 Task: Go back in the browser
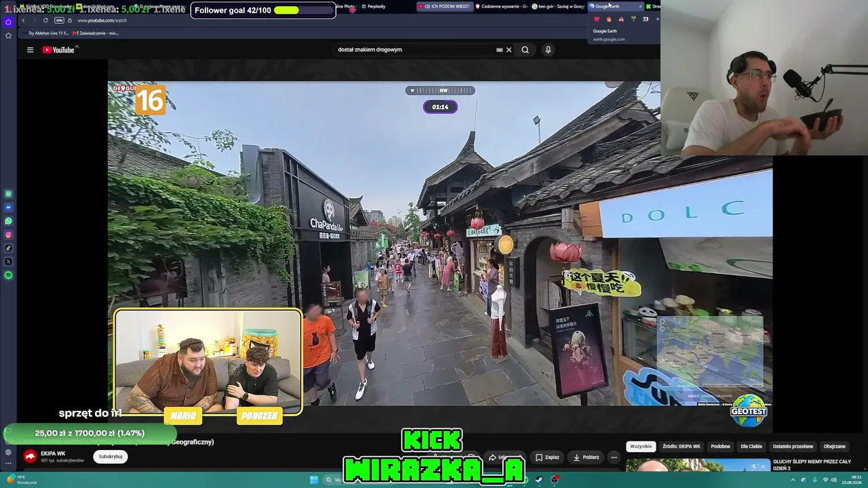pyautogui.click(x=23, y=20)
